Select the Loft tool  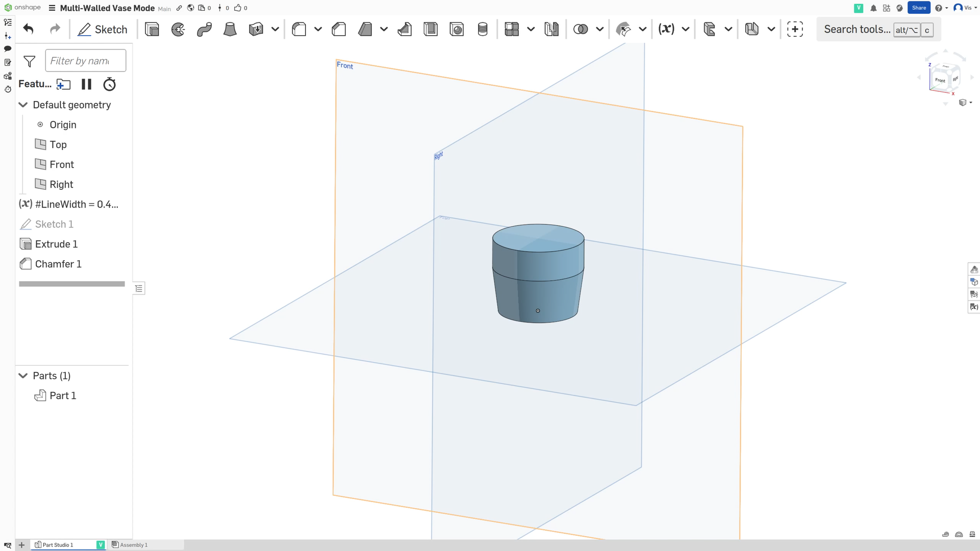(x=230, y=29)
